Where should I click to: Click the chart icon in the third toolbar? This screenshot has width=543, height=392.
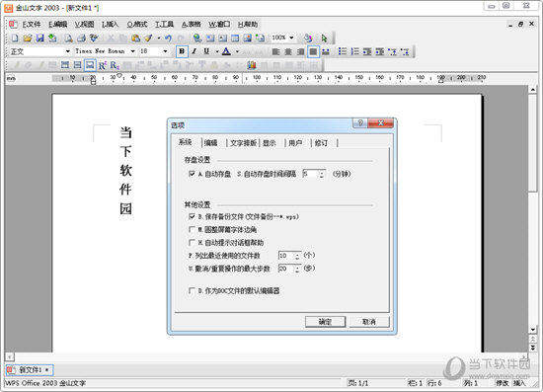pos(252,65)
